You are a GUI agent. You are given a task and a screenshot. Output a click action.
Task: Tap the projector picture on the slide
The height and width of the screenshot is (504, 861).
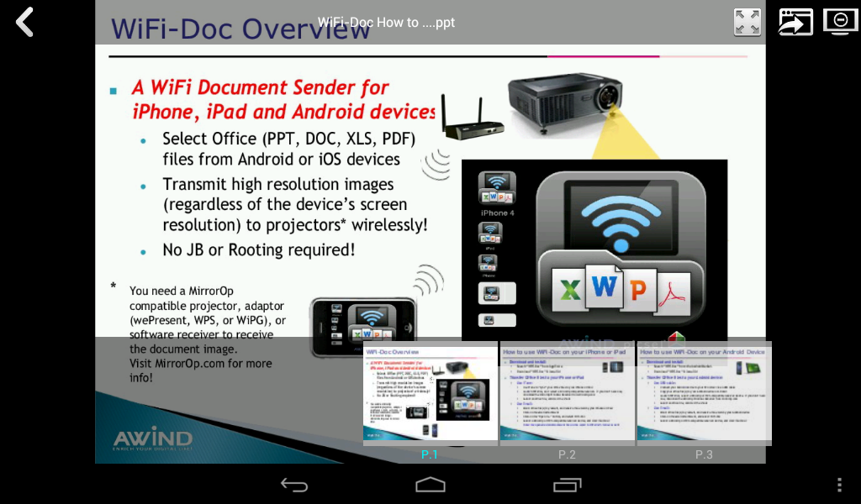pyautogui.click(x=566, y=102)
